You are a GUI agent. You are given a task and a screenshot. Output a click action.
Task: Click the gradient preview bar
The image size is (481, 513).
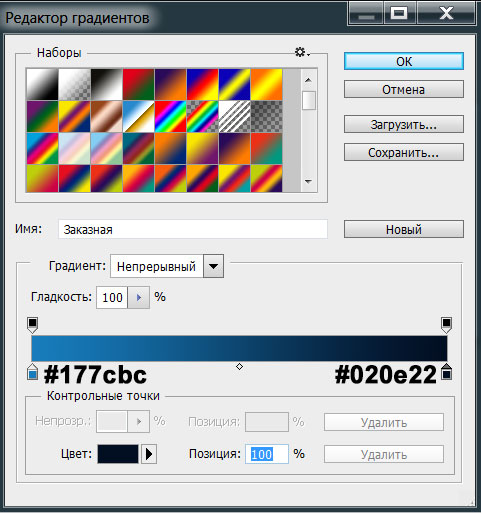239,348
